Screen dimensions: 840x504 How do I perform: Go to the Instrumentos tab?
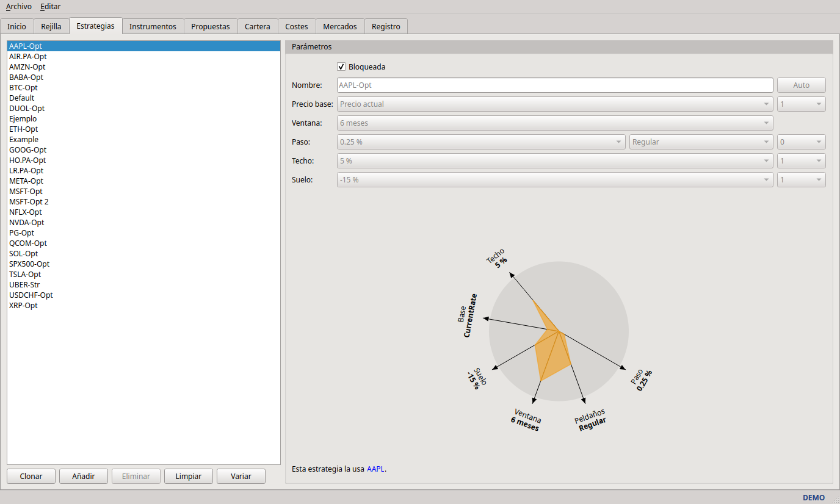tap(153, 26)
